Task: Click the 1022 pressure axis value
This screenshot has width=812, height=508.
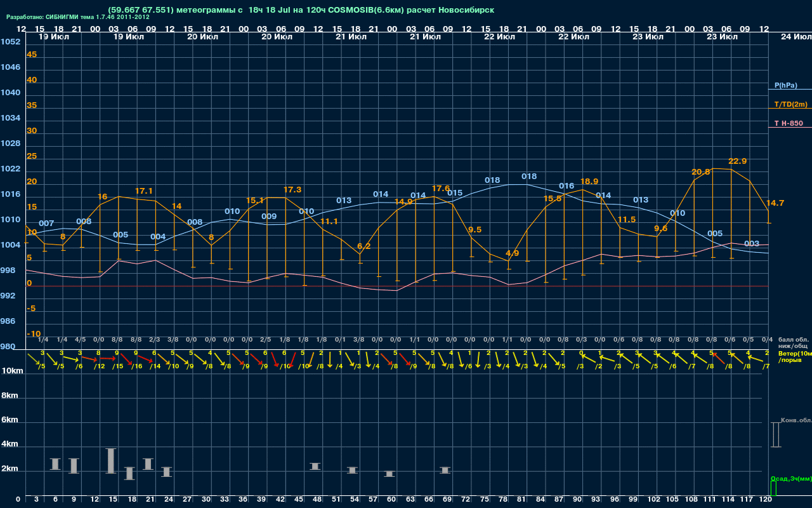Action: pyautogui.click(x=10, y=168)
